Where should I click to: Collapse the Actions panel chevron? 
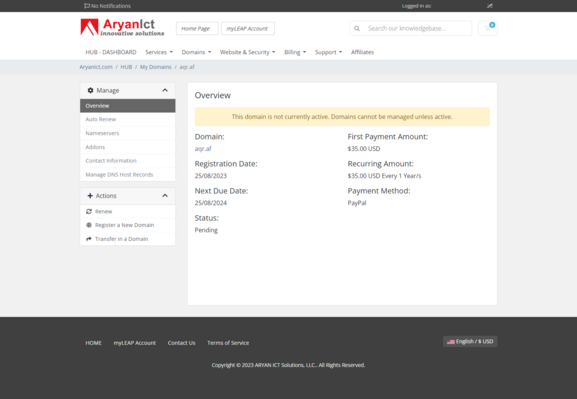tap(165, 195)
